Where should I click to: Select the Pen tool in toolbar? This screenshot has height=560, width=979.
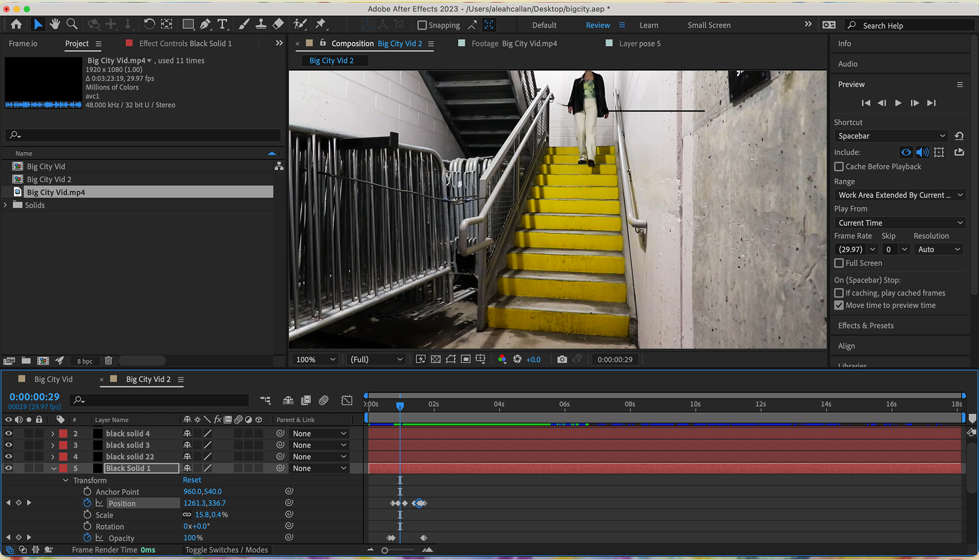pyautogui.click(x=205, y=24)
